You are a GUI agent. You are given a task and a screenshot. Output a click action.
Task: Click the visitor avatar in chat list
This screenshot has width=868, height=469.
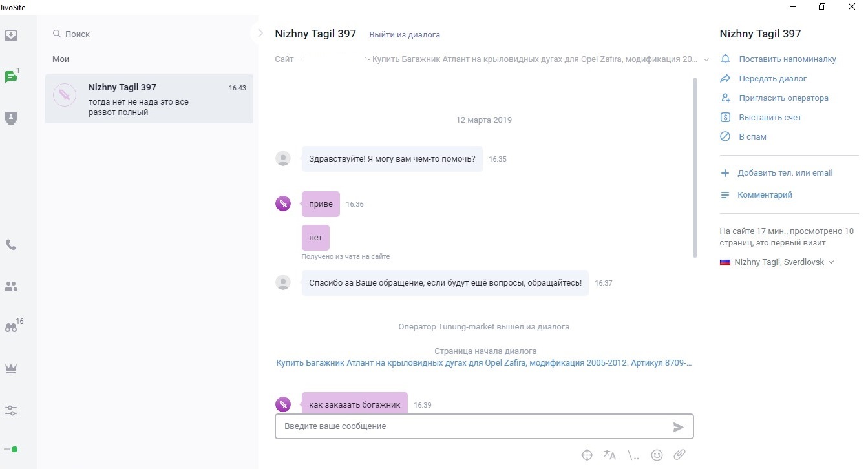(x=65, y=96)
